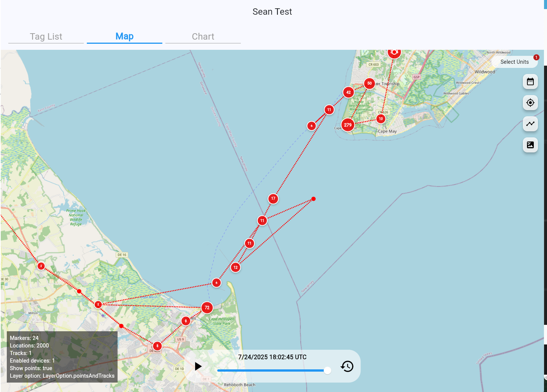Click the locate/center map button
The width and height of the screenshot is (547, 392).
530,103
